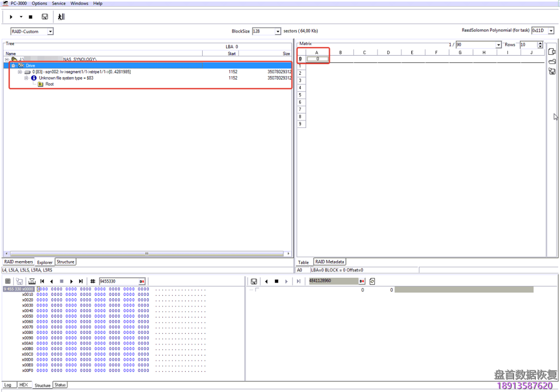Switch to the RAID members tab

click(18, 262)
